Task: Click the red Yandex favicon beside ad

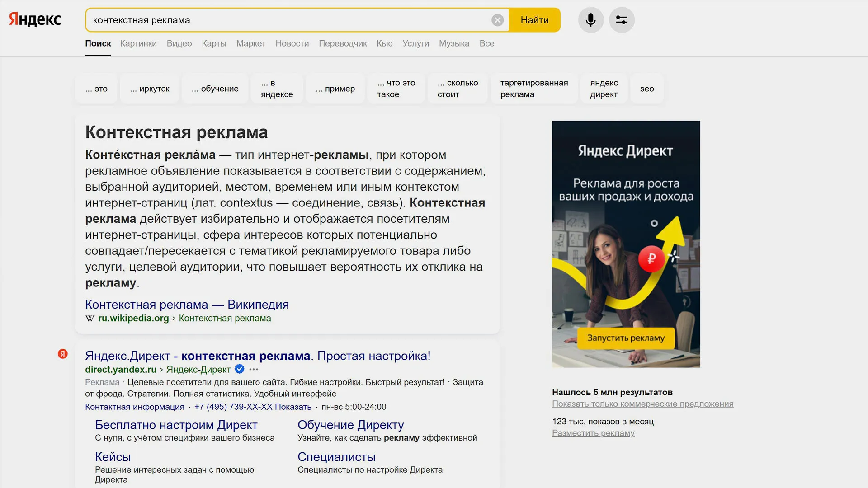Action: 63,354
